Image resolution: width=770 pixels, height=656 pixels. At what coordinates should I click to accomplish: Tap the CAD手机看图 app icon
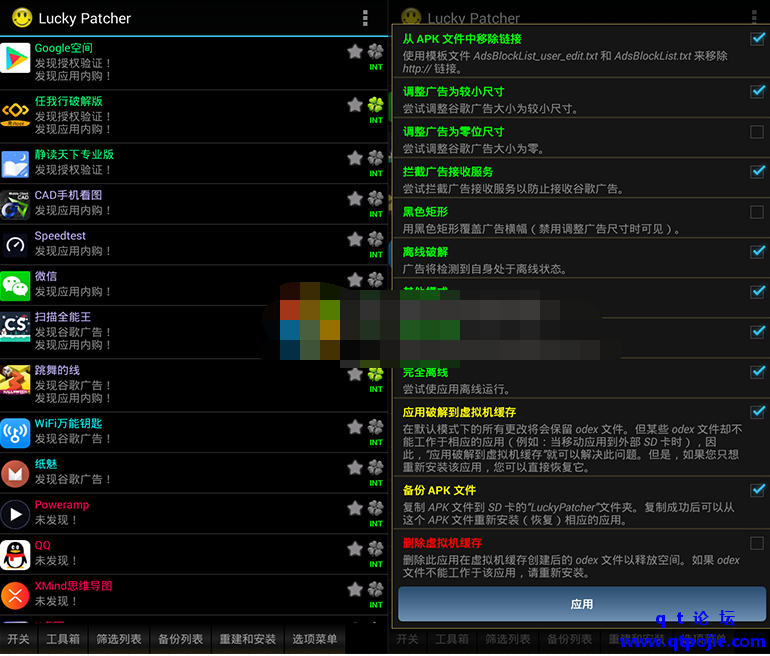click(x=15, y=205)
